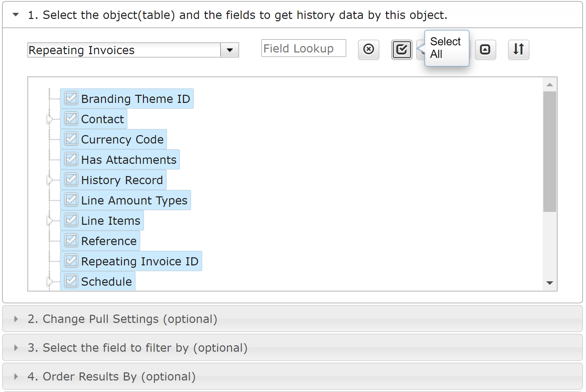The image size is (586, 392).
Task: Select the Reference field label
Action: (x=109, y=241)
